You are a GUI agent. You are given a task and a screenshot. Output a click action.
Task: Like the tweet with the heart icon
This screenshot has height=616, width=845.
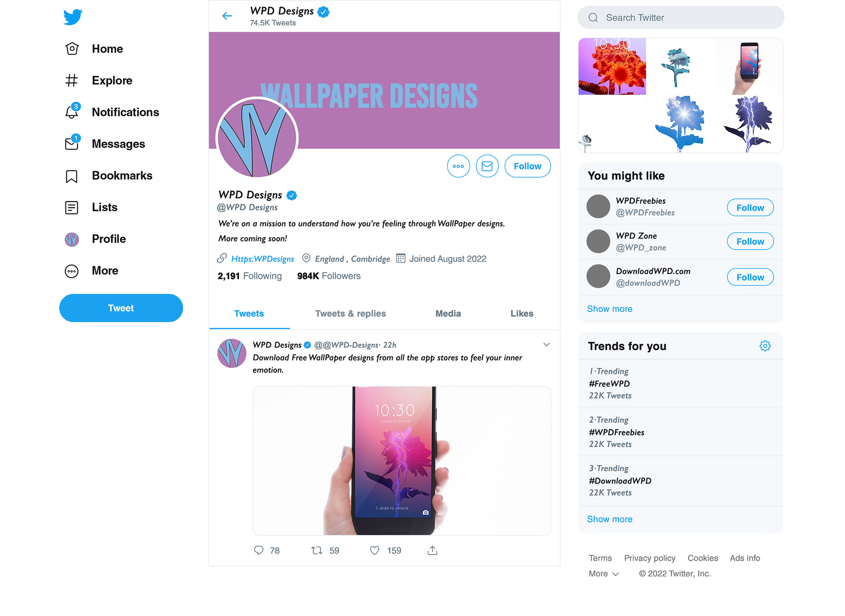(375, 550)
